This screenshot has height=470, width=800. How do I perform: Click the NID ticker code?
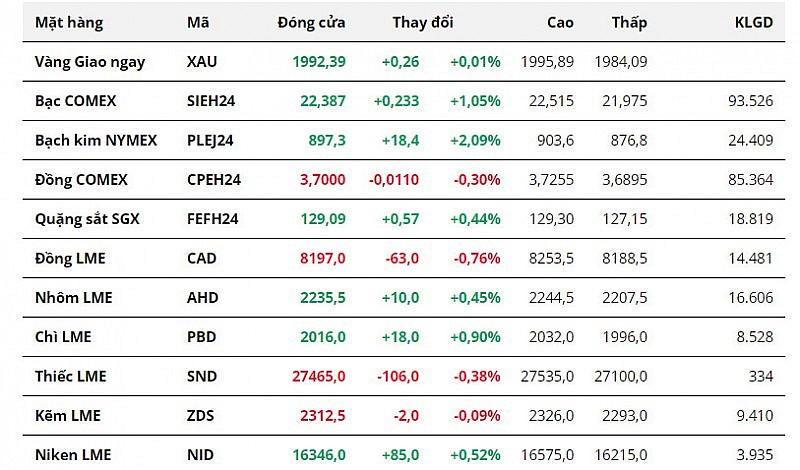(x=199, y=455)
